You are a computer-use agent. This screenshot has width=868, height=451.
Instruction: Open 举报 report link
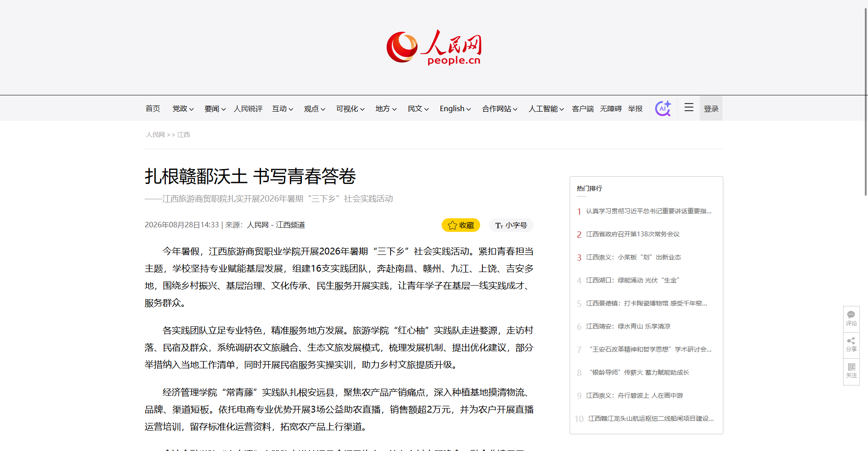(x=635, y=108)
